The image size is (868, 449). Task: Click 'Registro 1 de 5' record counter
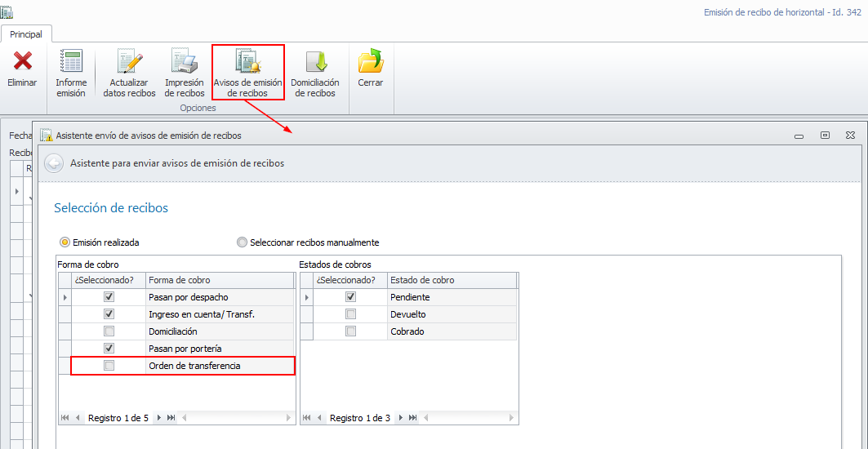click(118, 418)
